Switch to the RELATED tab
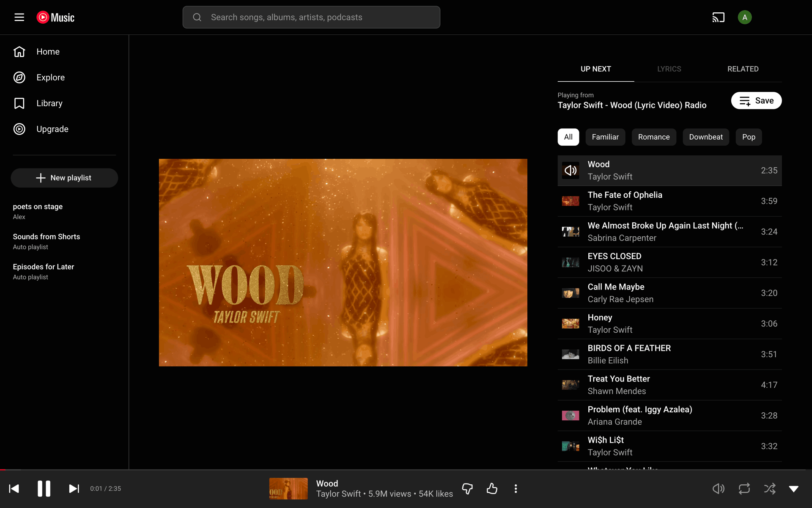This screenshot has height=508, width=812. coord(743,69)
